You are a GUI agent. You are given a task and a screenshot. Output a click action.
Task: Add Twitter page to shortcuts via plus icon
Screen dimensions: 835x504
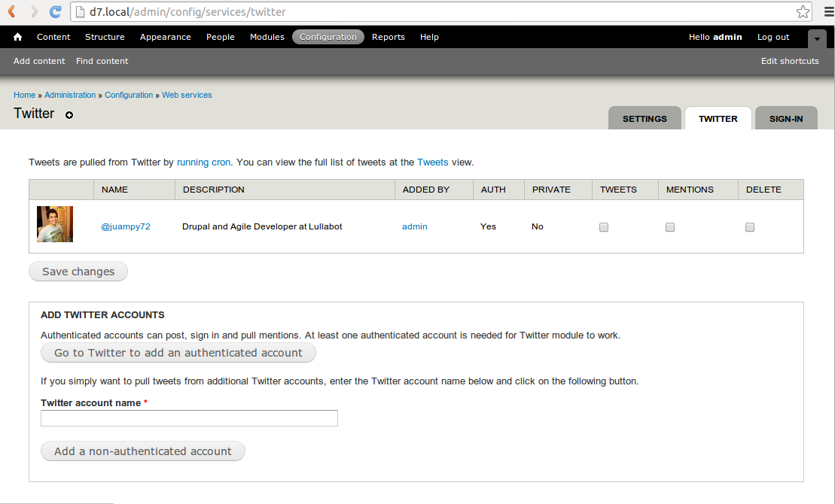69,115
